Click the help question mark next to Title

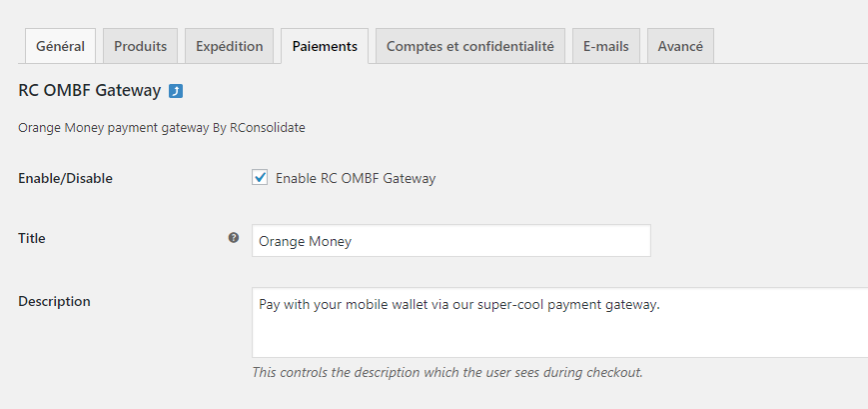[x=234, y=238]
